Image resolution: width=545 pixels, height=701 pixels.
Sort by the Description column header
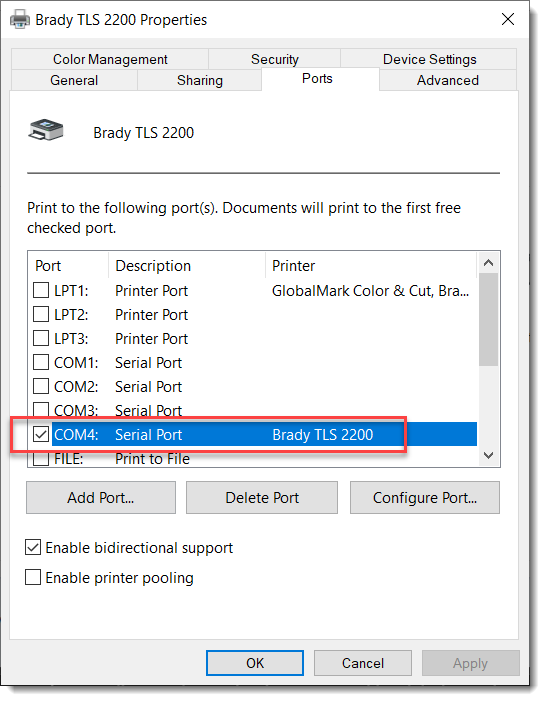187,266
